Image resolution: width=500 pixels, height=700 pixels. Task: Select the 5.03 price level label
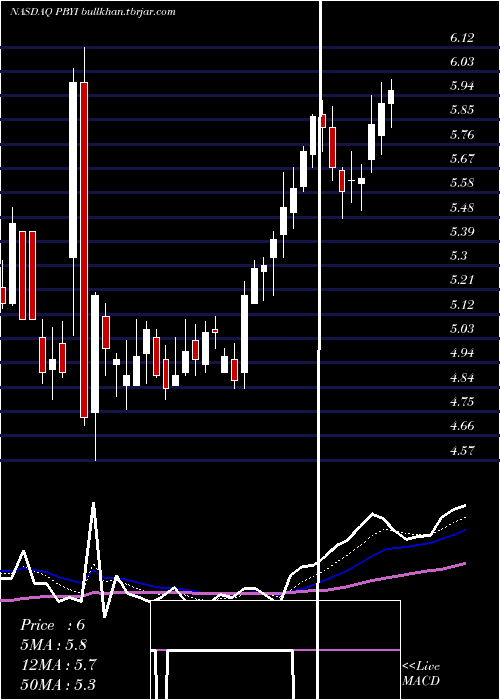(462, 329)
